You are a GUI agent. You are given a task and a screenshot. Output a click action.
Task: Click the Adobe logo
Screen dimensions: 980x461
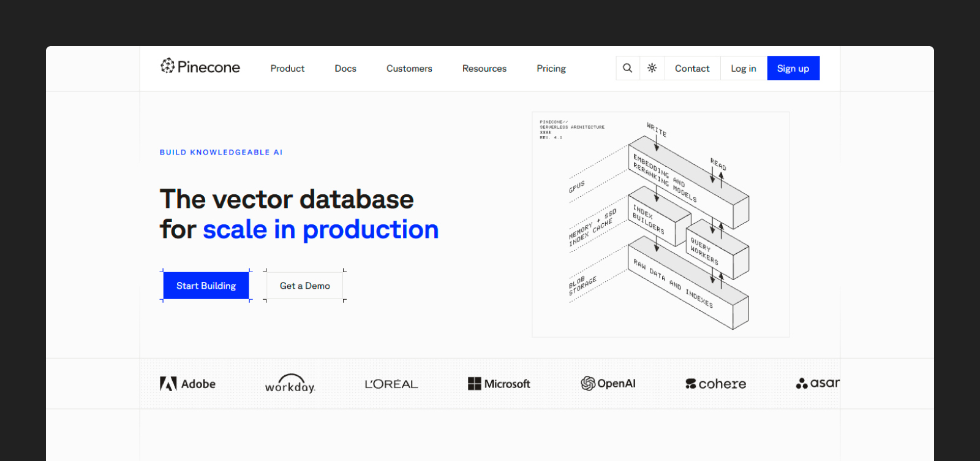coord(187,384)
